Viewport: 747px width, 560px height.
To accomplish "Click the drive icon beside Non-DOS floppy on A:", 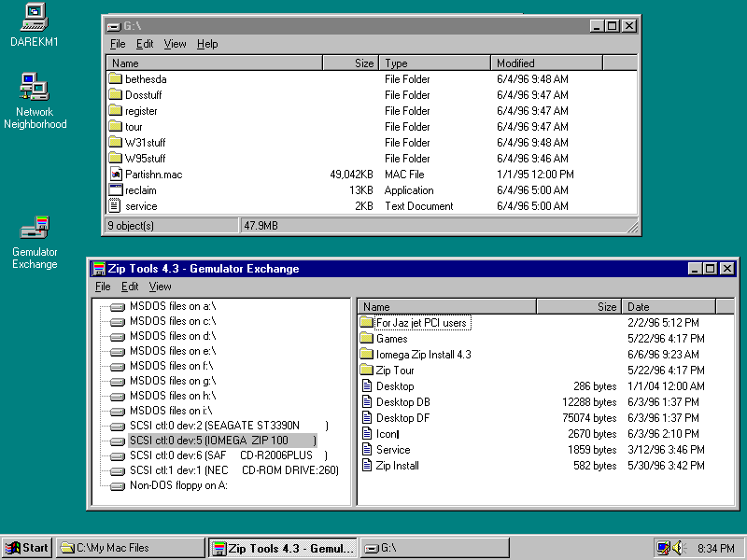I will (x=118, y=486).
